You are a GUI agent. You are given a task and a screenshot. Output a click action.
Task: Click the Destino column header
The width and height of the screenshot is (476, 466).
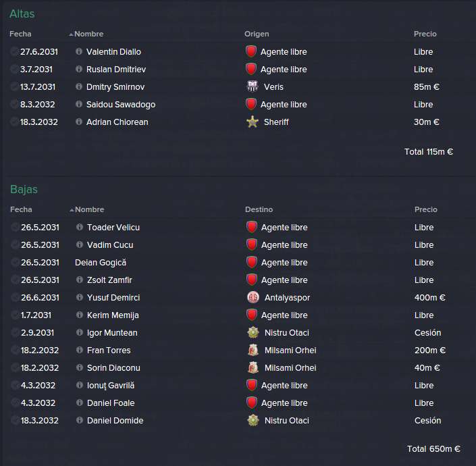tap(259, 209)
